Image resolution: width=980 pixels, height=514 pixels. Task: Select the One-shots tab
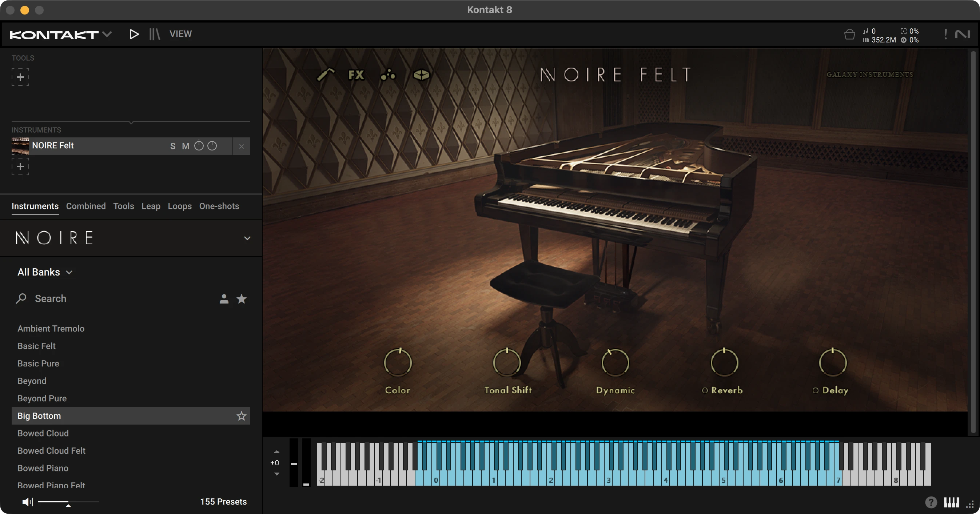pos(219,206)
